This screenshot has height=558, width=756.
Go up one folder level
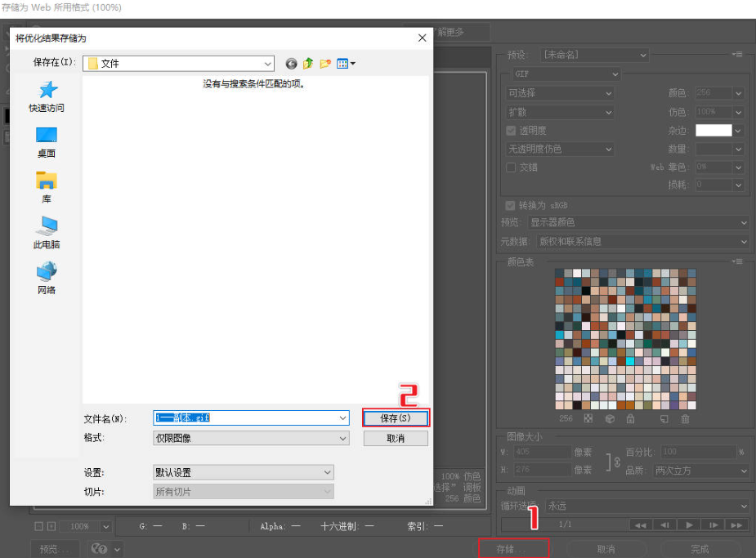[x=308, y=64]
